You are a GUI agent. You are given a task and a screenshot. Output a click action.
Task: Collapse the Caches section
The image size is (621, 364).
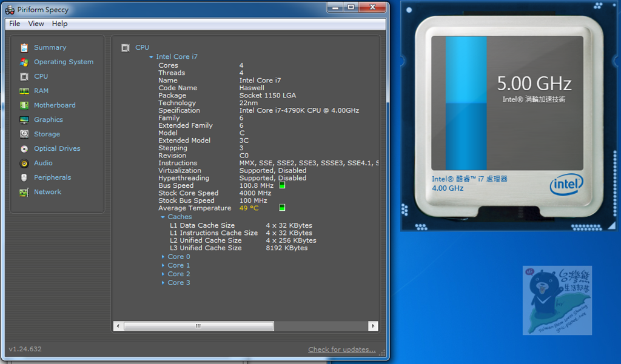coord(163,217)
